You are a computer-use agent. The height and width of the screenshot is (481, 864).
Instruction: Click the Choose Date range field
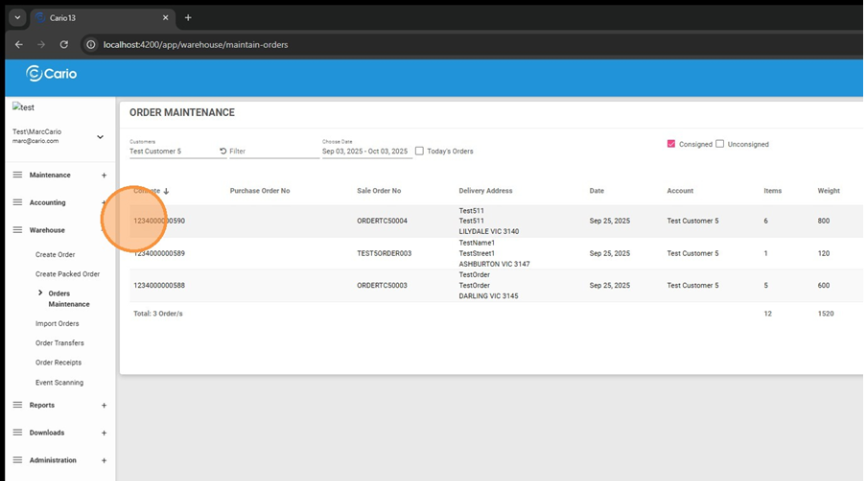[x=365, y=151]
